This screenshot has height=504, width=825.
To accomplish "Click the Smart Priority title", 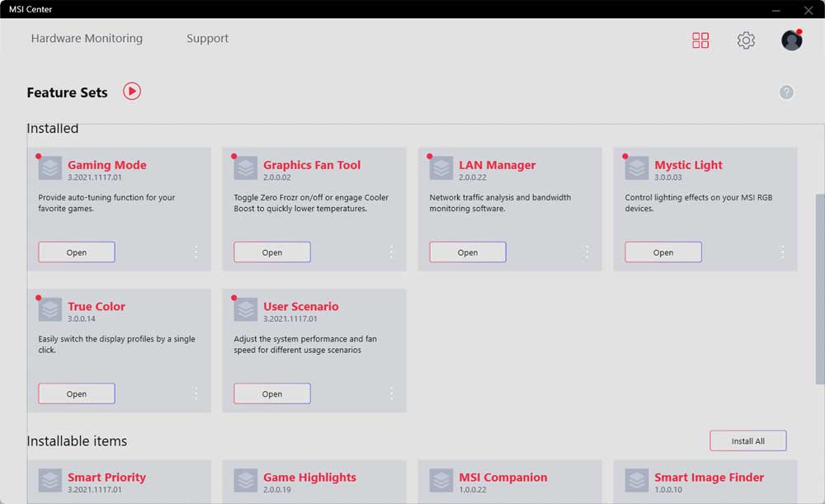I will pyautogui.click(x=106, y=477).
